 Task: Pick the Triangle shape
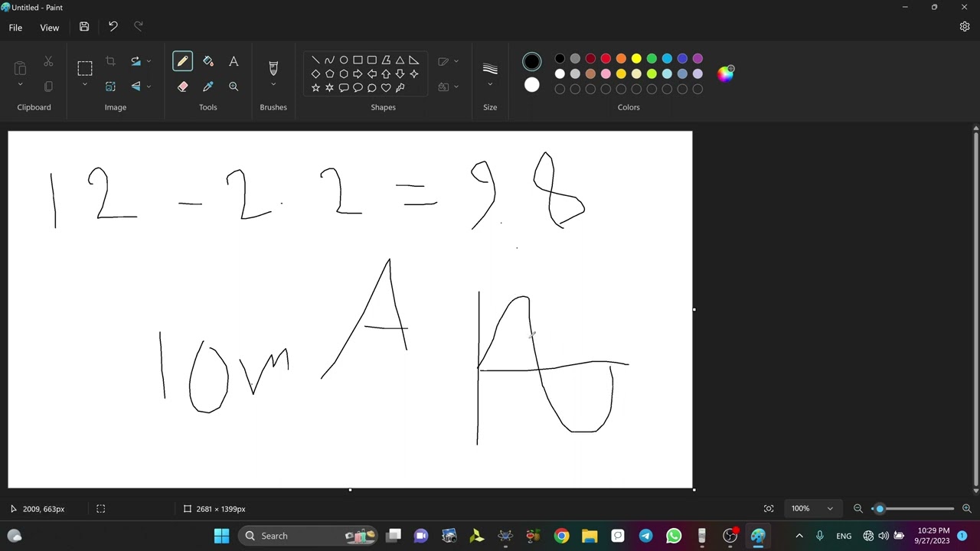400,60
